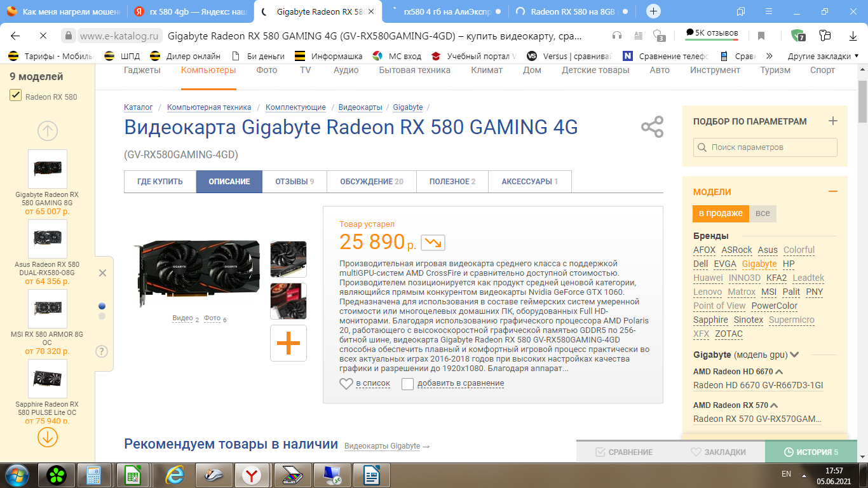Viewport: 868px width, 488px height.
Task: Tick the 'добавить в сравнение' checkbox
Action: (x=407, y=384)
